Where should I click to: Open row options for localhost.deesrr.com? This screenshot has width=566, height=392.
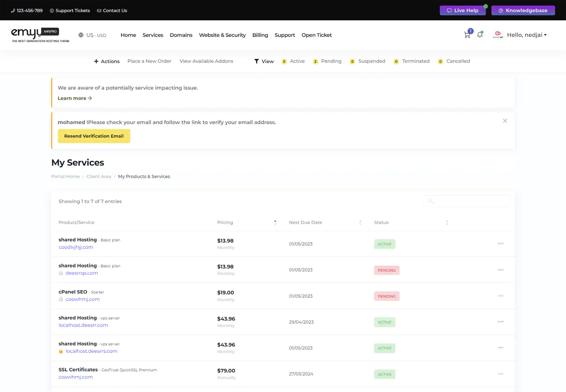501,322
